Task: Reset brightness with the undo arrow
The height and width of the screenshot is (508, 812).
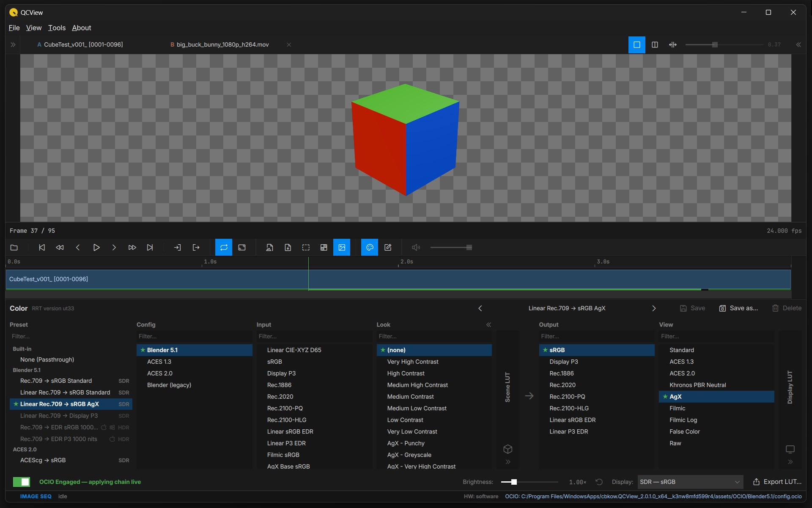Action: (x=599, y=482)
